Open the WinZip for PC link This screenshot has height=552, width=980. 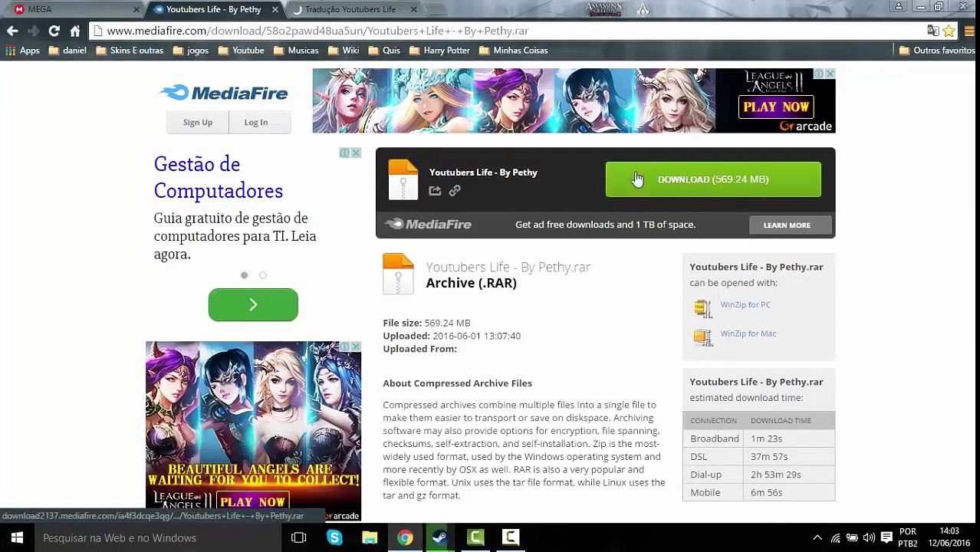(745, 305)
